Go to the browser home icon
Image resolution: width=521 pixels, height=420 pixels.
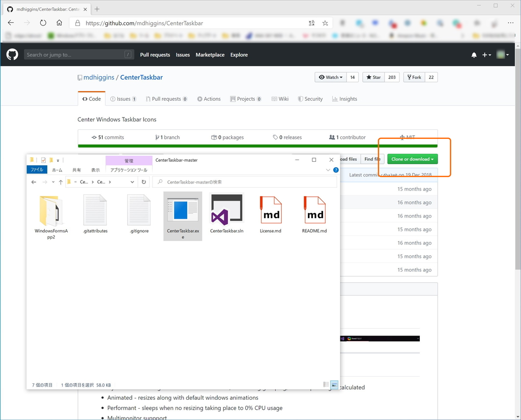[59, 23]
